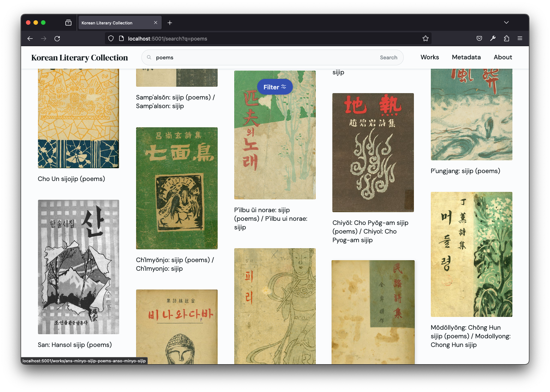
Task: Open the browser hamburger menu
Action: [x=520, y=38]
